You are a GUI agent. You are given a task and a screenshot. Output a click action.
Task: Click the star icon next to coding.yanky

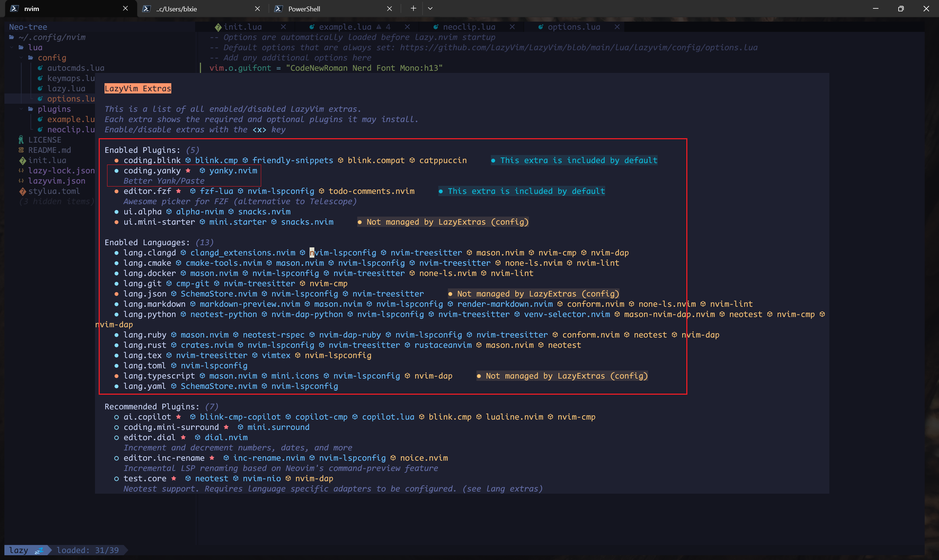pyautogui.click(x=188, y=170)
